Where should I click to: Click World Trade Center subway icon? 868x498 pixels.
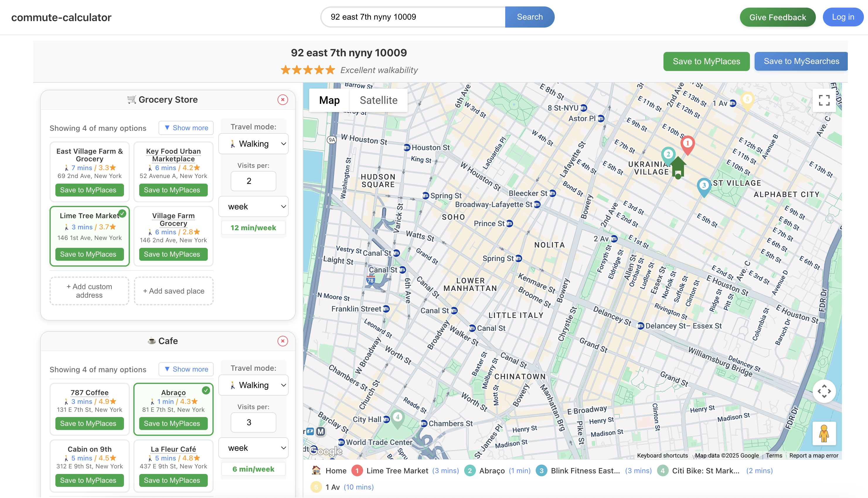coord(341,442)
